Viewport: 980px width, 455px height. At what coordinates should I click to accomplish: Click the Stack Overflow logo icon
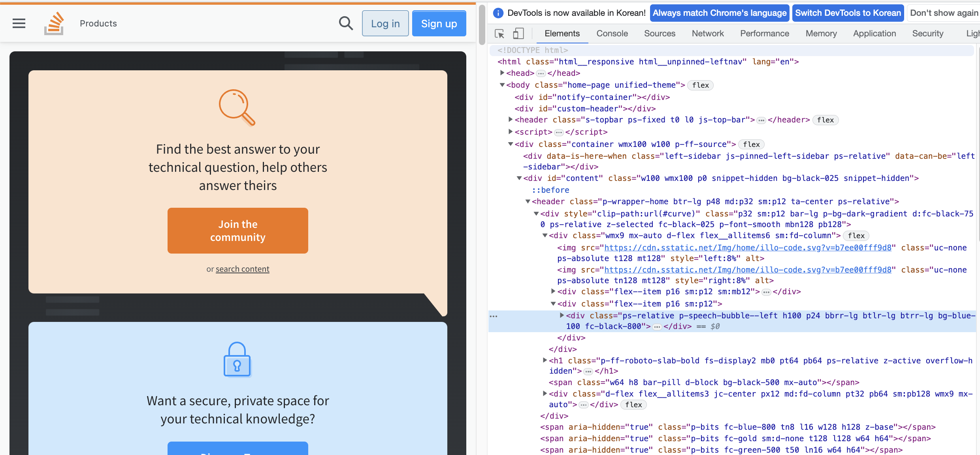(54, 24)
